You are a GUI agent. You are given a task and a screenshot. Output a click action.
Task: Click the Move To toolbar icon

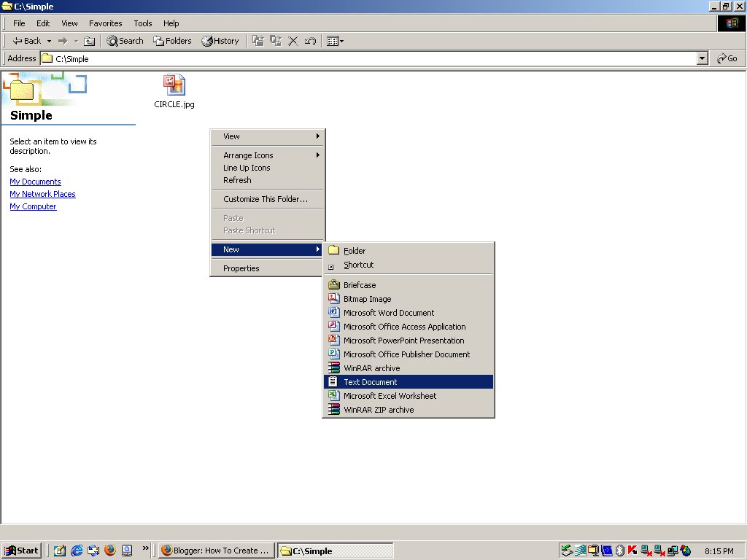pyautogui.click(x=258, y=41)
